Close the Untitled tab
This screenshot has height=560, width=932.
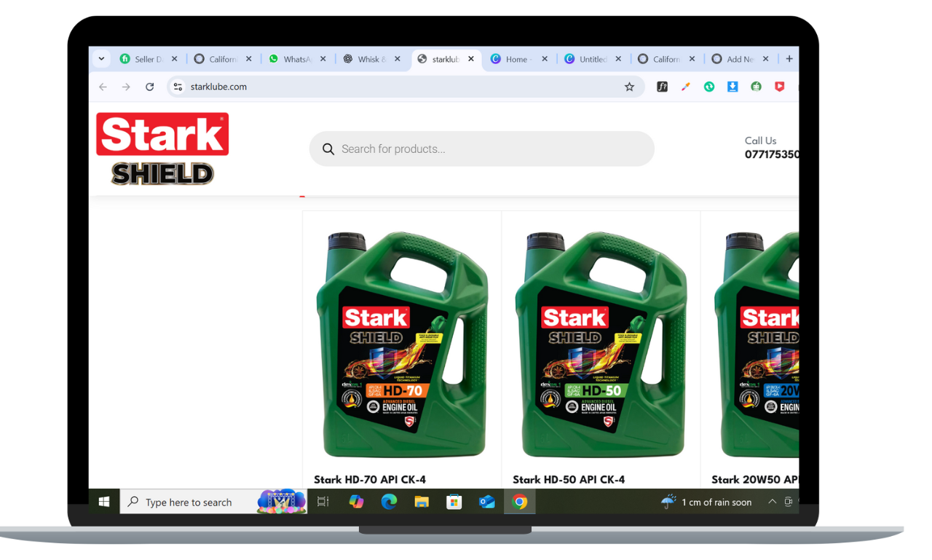[619, 59]
